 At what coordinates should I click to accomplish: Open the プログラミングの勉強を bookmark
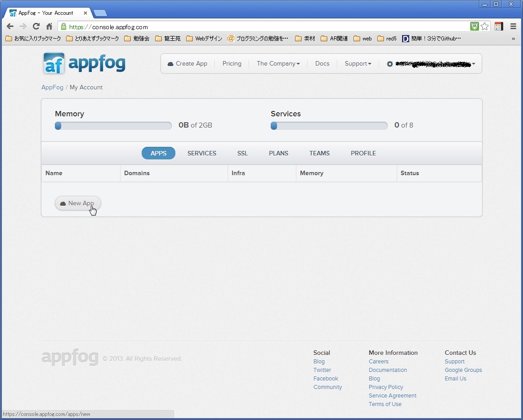tap(258, 39)
